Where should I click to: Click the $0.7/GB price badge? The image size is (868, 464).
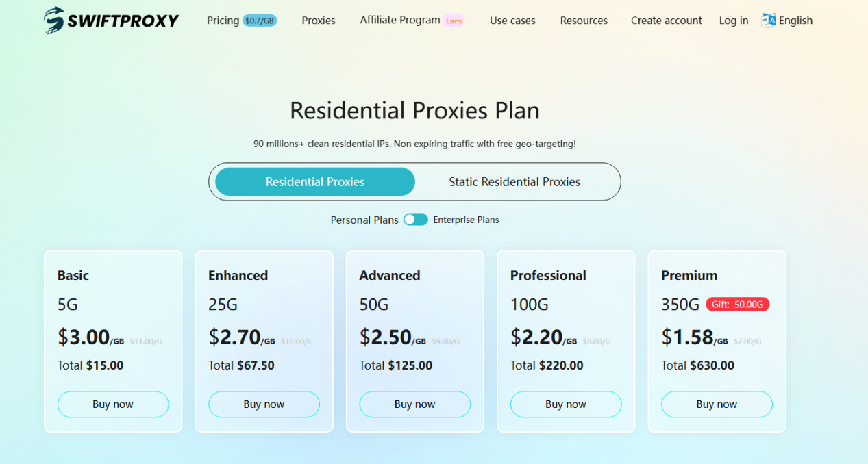pos(260,21)
